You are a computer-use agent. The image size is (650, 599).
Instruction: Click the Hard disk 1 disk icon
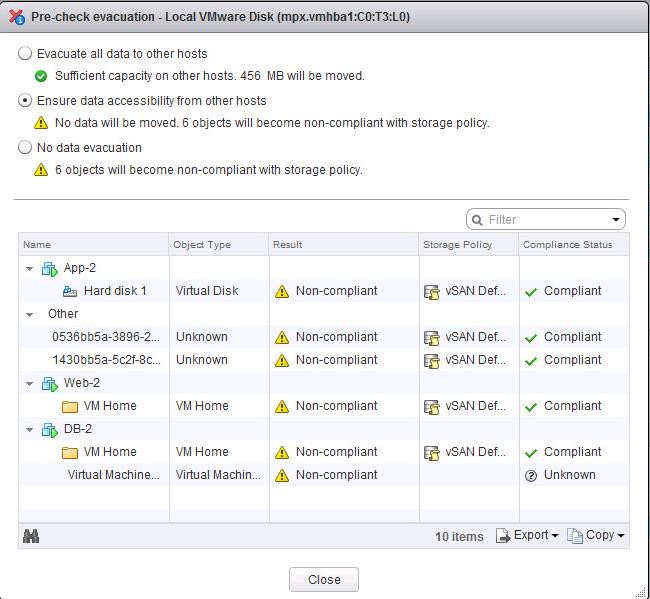click(x=70, y=292)
